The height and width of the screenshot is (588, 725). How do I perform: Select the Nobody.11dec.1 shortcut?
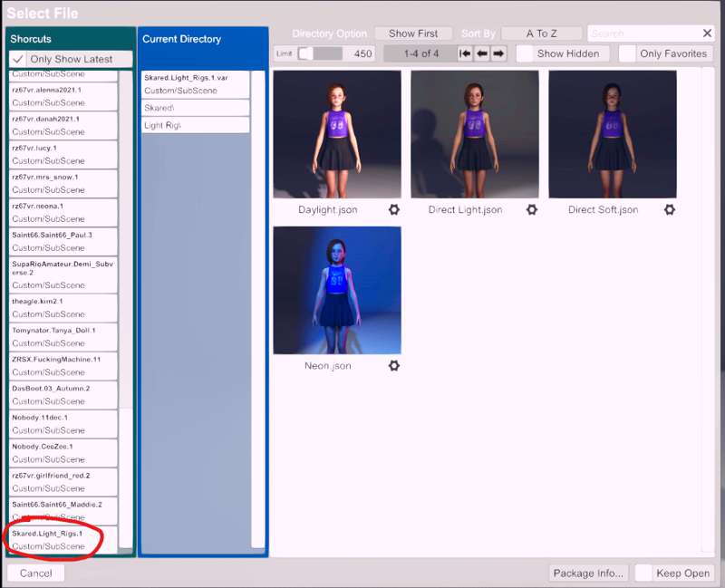coord(63,424)
